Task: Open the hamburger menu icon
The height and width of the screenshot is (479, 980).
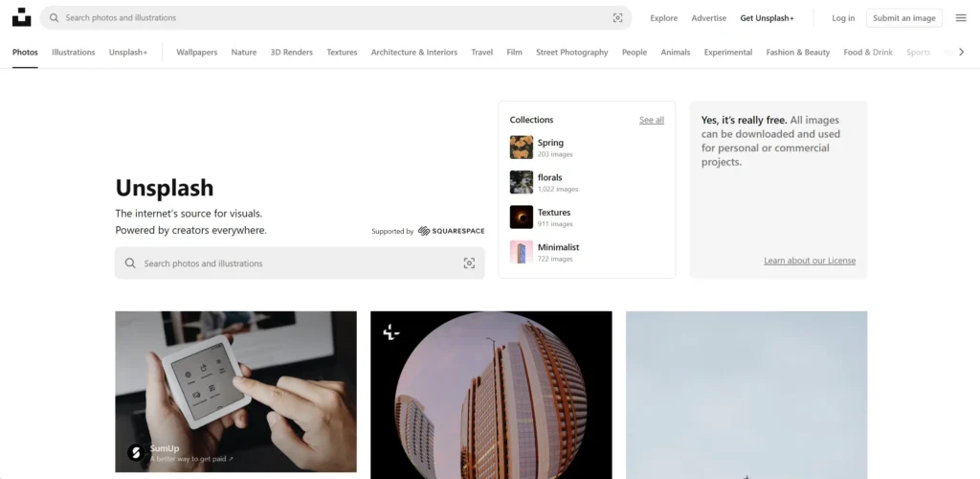Action: click(x=961, y=18)
